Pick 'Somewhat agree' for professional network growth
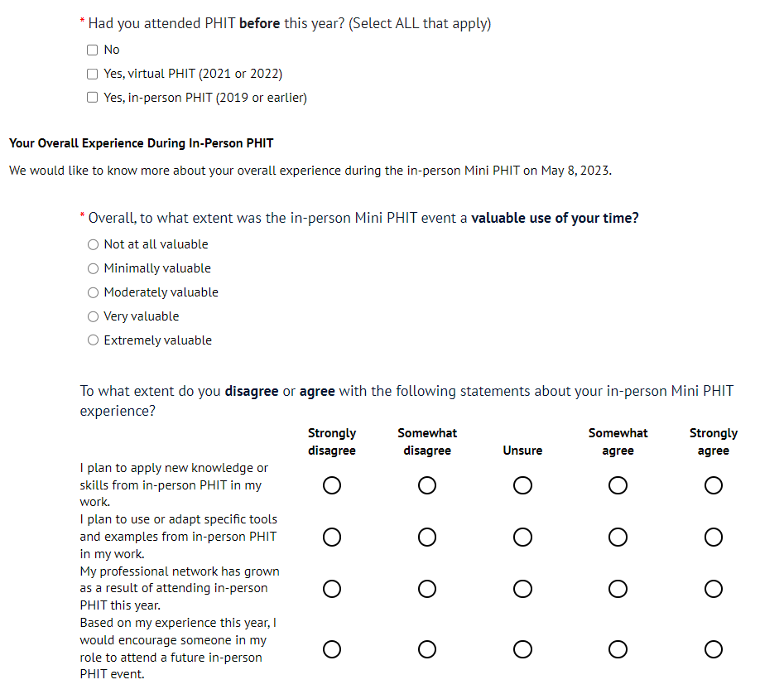 click(618, 589)
